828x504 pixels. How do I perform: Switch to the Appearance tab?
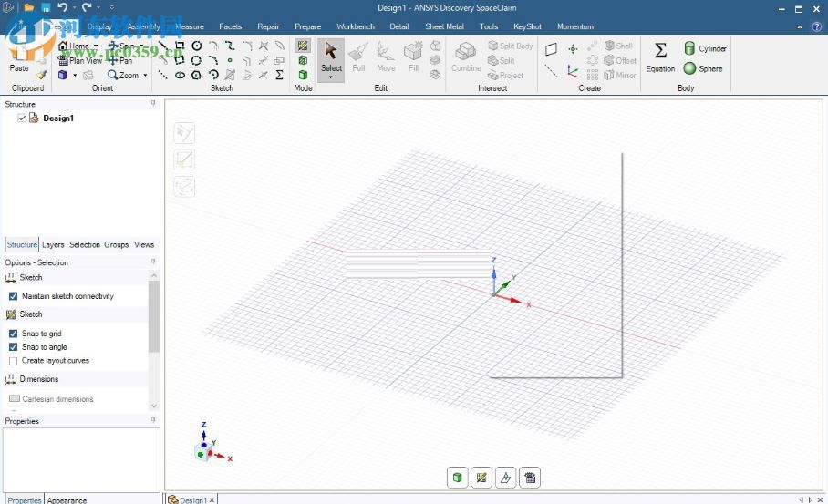pos(67,499)
